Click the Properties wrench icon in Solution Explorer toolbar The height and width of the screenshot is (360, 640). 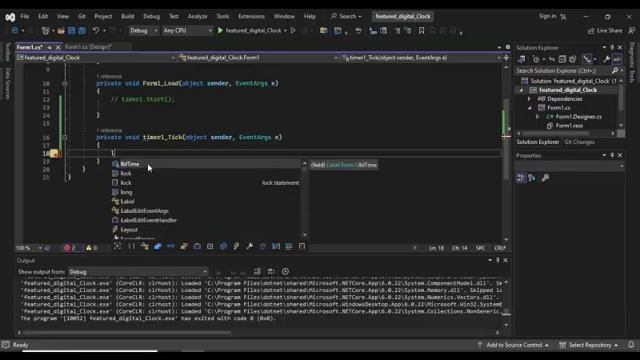(x=607, y=59)
